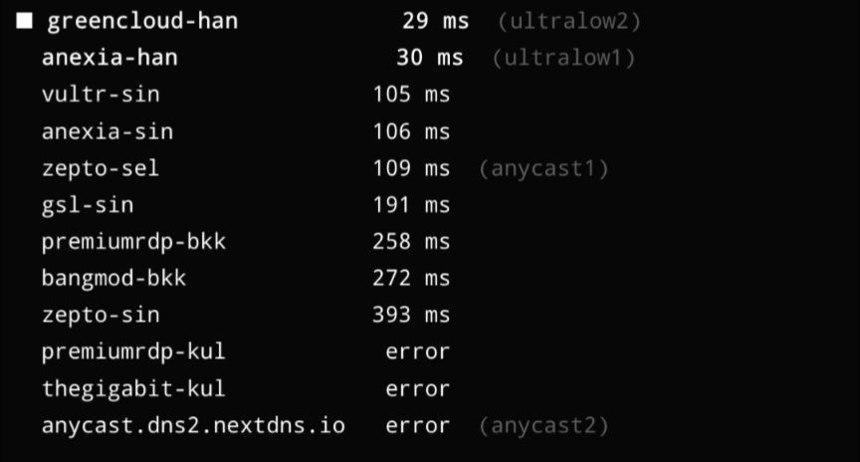Viewport: 860px width, 462px height.
Task: Click the ultralow2 label
Action: [569, 21]
